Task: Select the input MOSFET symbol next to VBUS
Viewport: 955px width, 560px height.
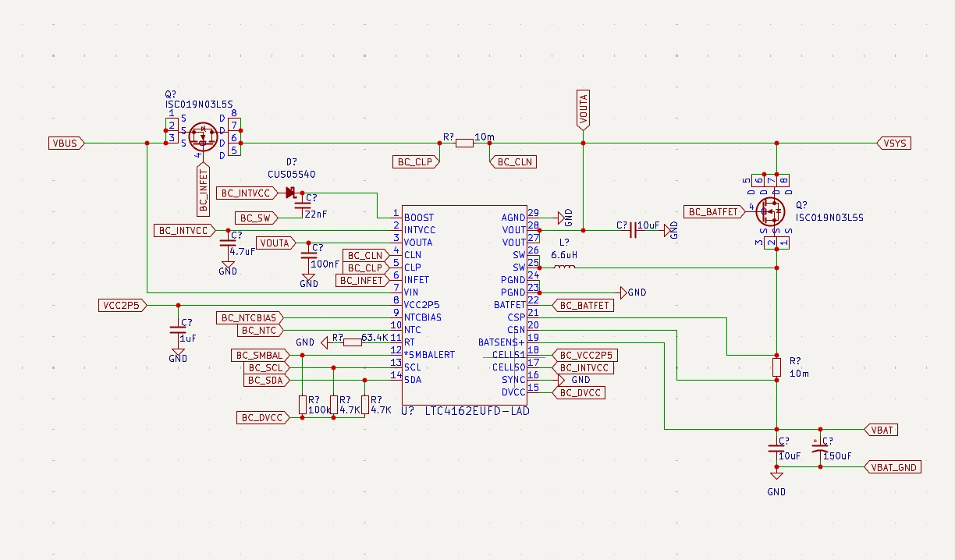Action: click(x=204, y=136)
